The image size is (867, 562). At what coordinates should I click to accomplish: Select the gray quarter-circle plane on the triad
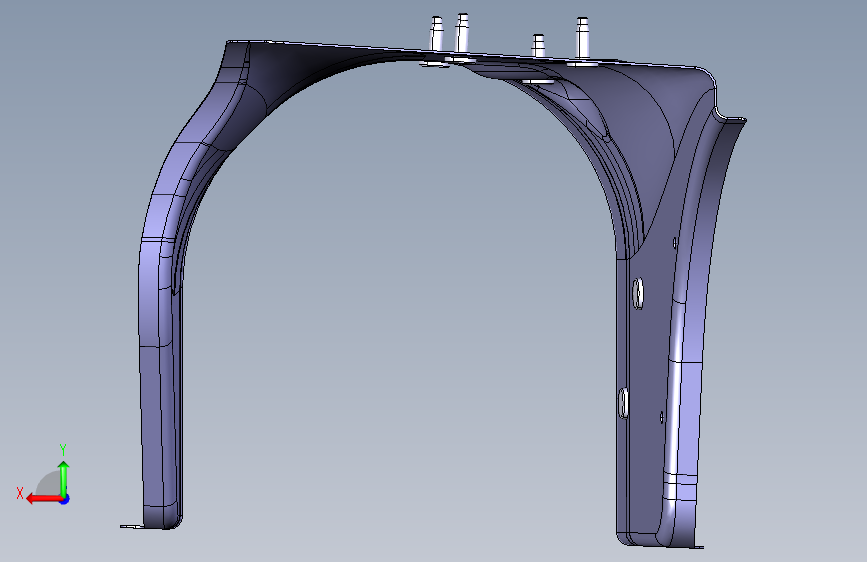tap(49, 483)
